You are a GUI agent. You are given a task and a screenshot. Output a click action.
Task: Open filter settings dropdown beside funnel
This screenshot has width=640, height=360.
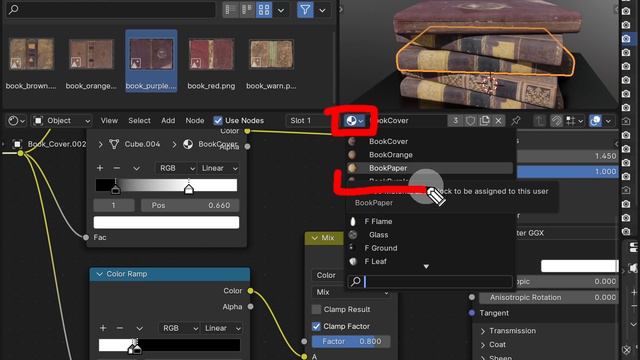(322, 10)
